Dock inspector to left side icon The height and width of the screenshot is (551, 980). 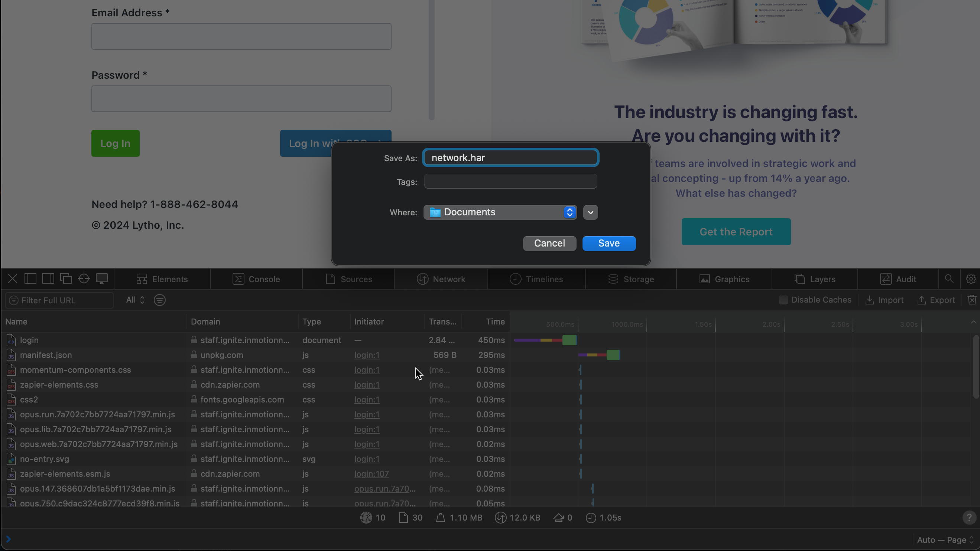click(x=30, y=279)
